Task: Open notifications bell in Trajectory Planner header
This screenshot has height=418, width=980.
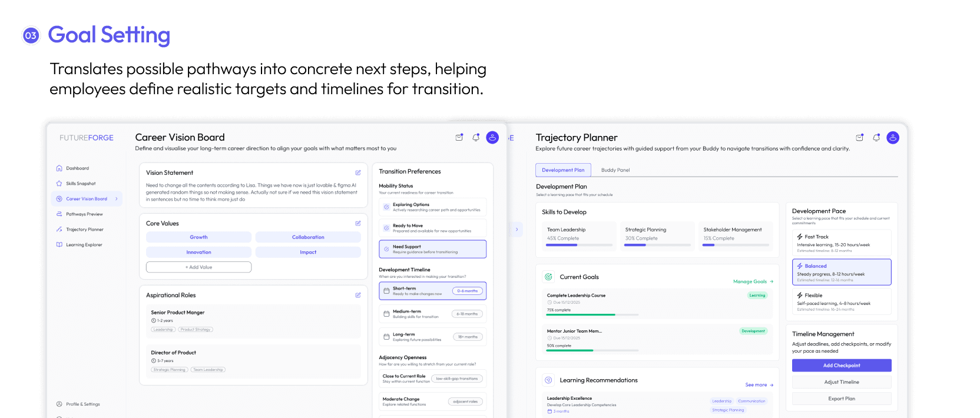Action: [876, 138]
